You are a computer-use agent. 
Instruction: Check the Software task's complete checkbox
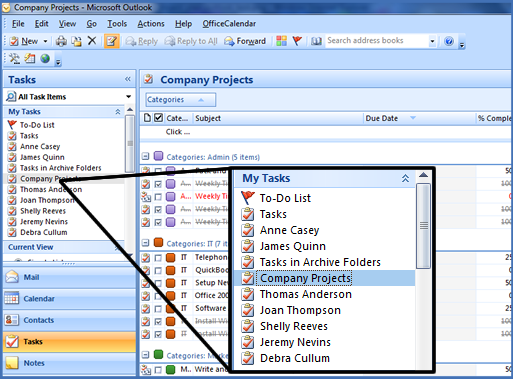[x=158, y=309]
